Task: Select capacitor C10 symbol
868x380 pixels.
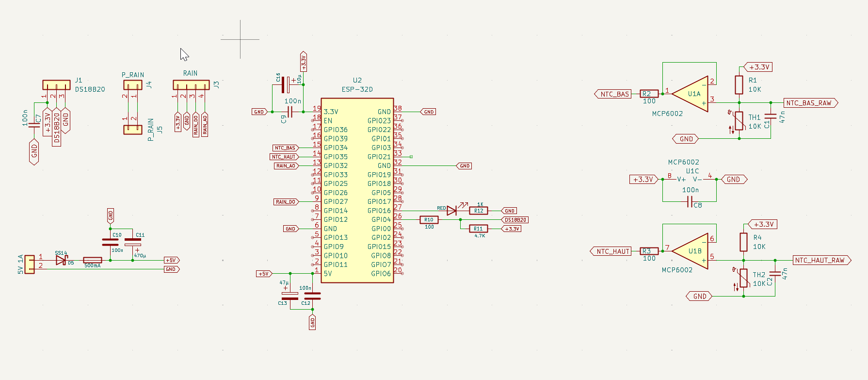Action: point(111,242)
